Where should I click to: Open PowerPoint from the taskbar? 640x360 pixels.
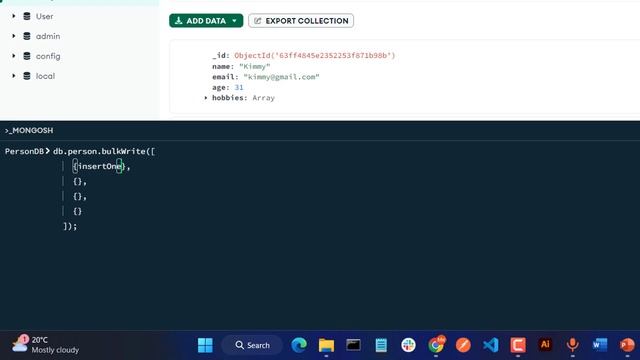coord(627,345)
